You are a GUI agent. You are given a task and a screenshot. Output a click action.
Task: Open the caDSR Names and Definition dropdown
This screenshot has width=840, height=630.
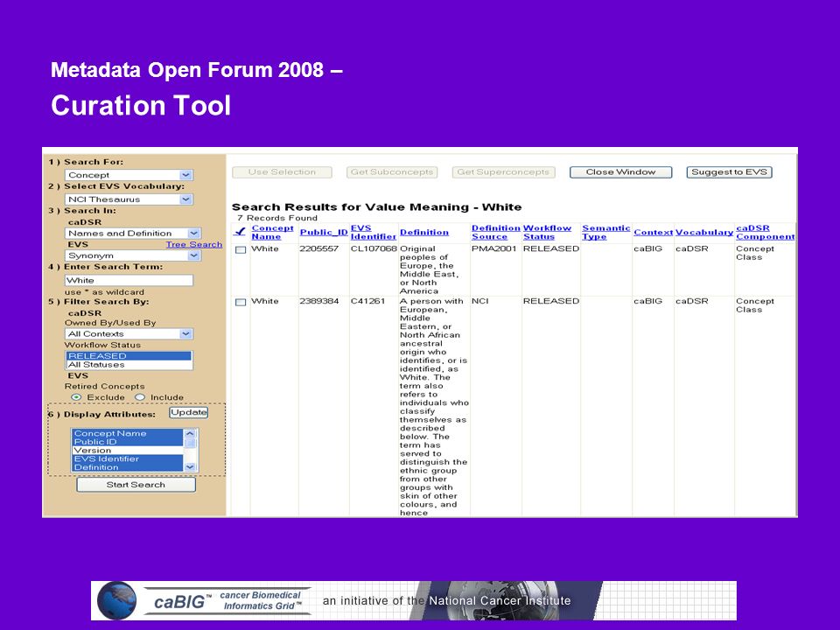[x=132, y=233]
